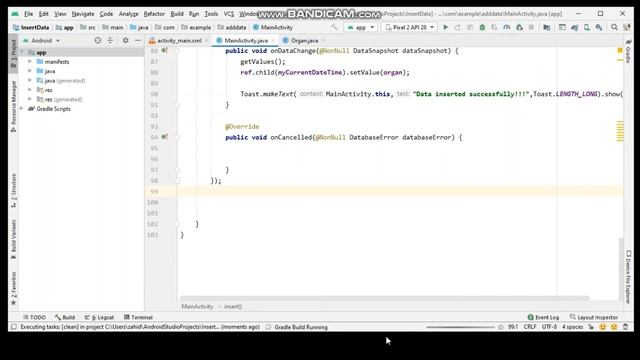Click the MainActivity editor breadcrumb at the bottom
This screenshot has width=640, height=360.
198,307
